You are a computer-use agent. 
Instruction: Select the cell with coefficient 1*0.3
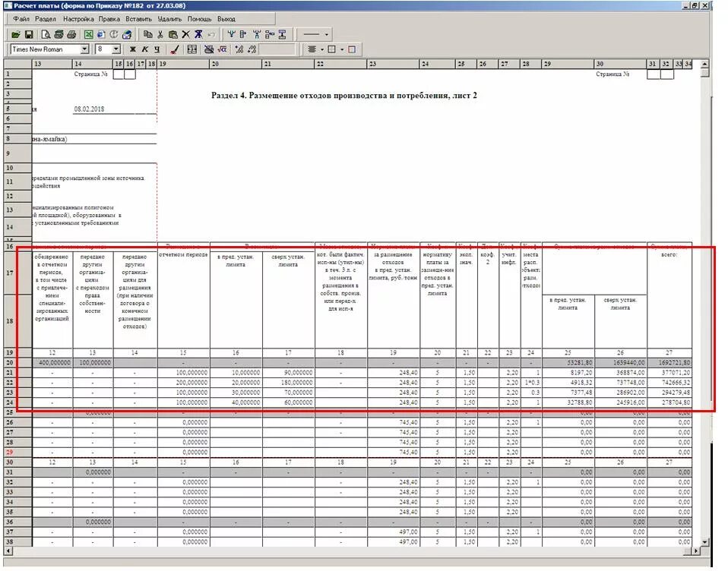click(x=531, y=383)
